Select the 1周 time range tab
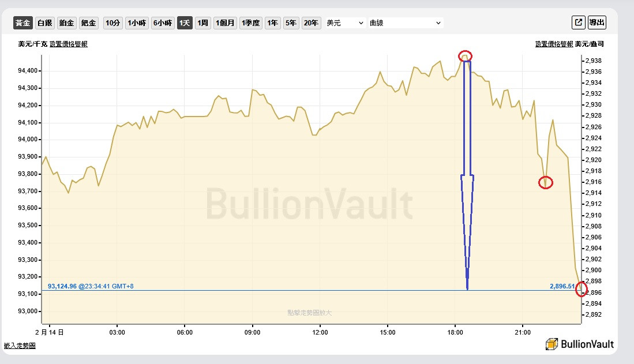 coord(202,23)
